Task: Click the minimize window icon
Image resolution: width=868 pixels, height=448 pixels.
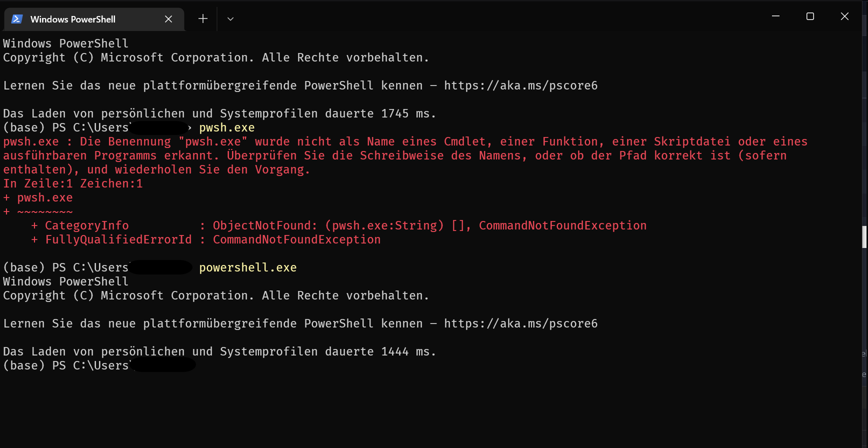Action: (775, 16)
